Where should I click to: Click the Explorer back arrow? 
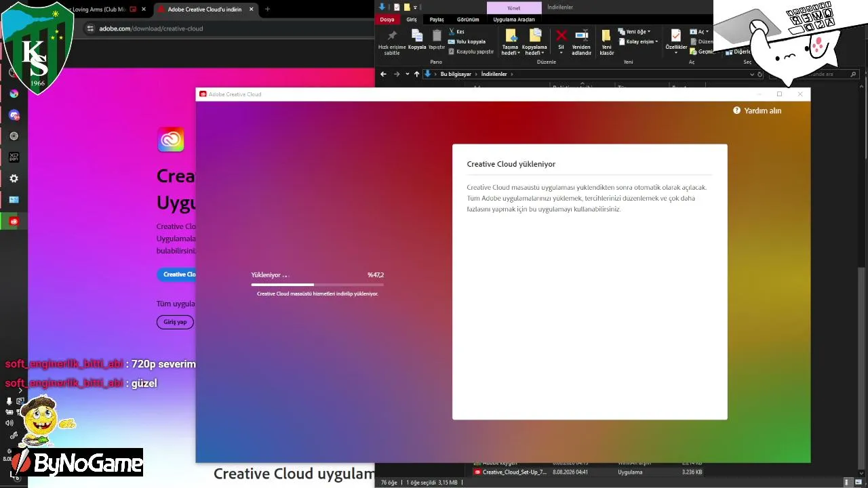click(384, 74)
